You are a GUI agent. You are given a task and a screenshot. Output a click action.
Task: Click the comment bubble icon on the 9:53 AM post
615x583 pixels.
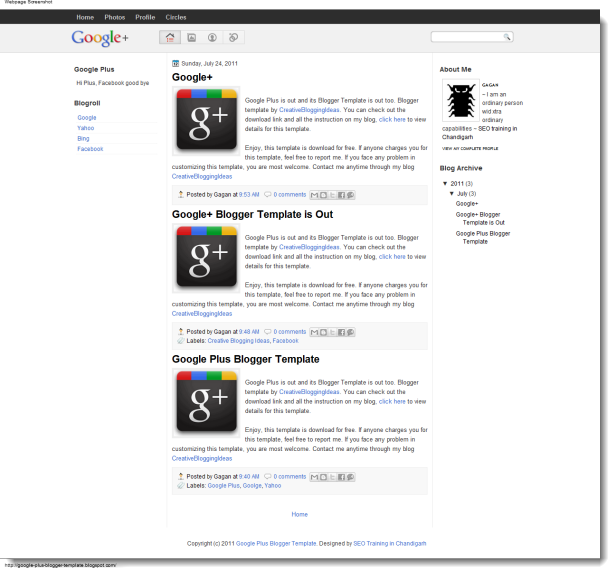point(268,194)
